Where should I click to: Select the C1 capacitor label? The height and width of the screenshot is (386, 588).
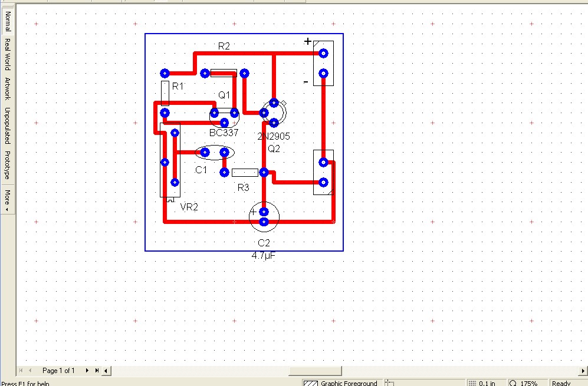point(201,170)
